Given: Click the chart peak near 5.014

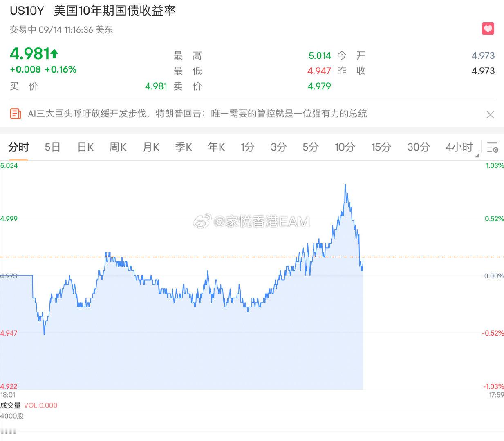Looking at the screenshot, I should pos(345,185).
